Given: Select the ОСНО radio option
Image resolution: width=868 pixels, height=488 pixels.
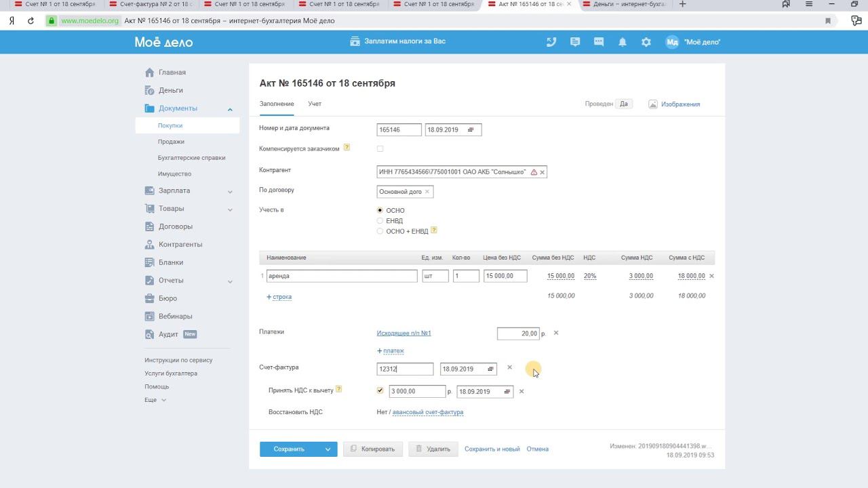Looking at the screenshot, I should click(380, 210).
